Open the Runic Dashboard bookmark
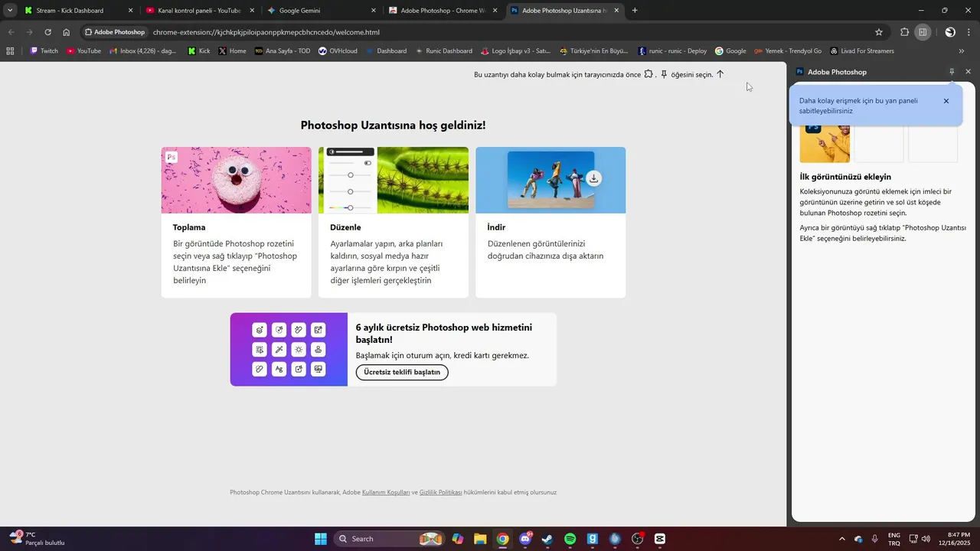The width and height of the screenshot is (980, 551). (x=444, y=51)
